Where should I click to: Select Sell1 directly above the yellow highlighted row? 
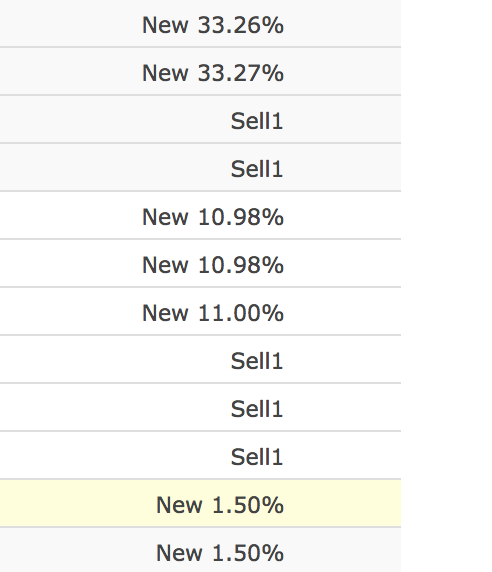coord(257,457)
